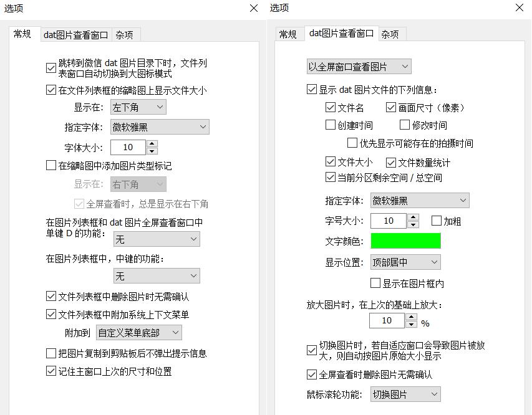This screenshot has height=415, width=532.
Task: Switch to the 杂项 tab
Action: point(124,35)
